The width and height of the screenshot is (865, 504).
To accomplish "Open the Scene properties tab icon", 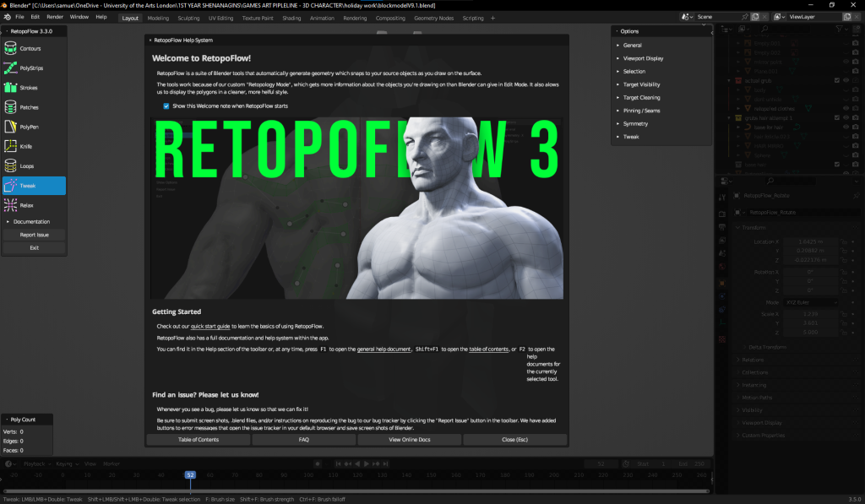I will click(722, 253).
